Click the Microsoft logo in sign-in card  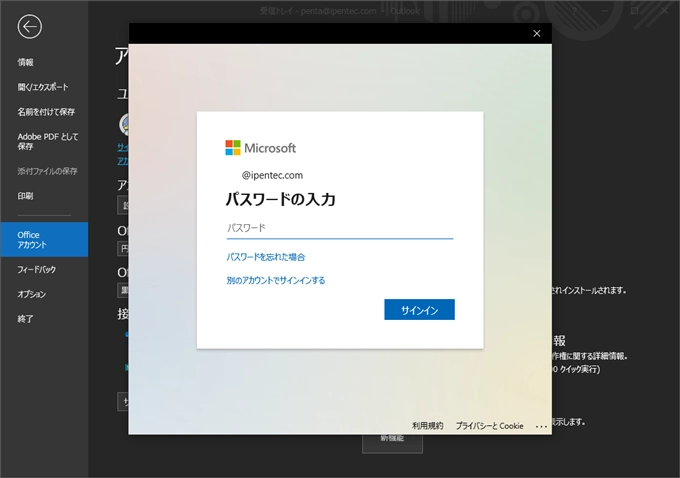tap(260, 148)
